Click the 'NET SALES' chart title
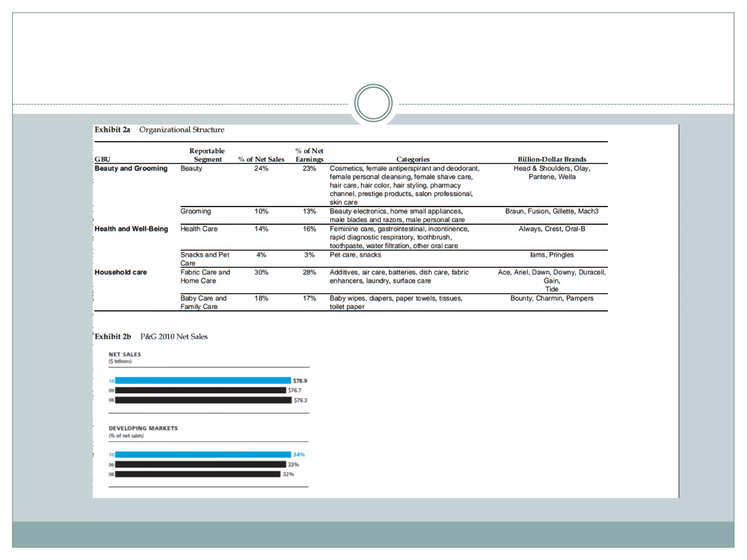The height and width of the screenshot is (560, 747). pyautogui.click(x=125, y=354)
